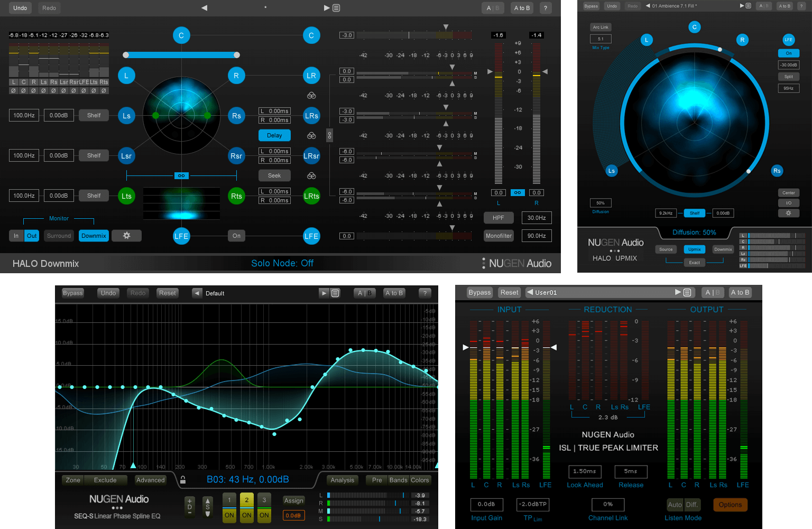The width and height of the screenshot is (812, 529).
Task: Click Undo in HALO Downmix
Action: pyautogui.click(x=20, y=8)
